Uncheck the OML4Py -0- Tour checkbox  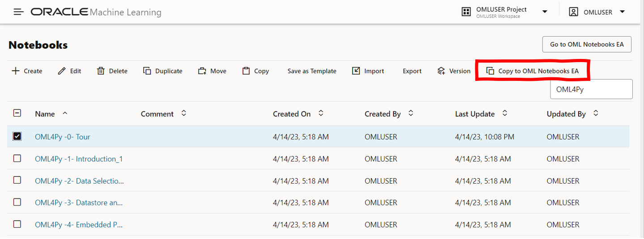[x=17, y=136]
